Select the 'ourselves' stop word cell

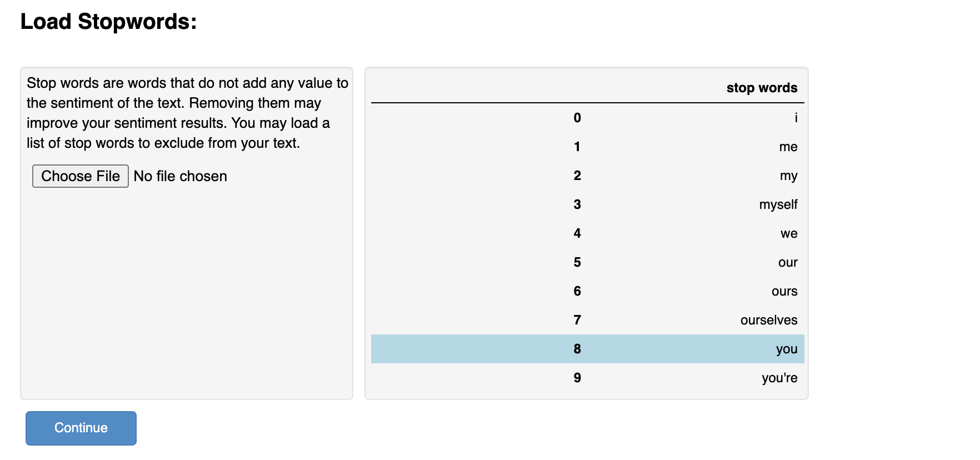point(768,320)
